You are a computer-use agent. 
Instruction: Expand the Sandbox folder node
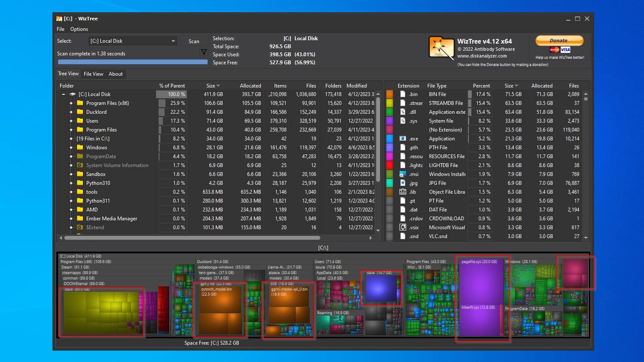pyautogui.click(x=71, y=174)
